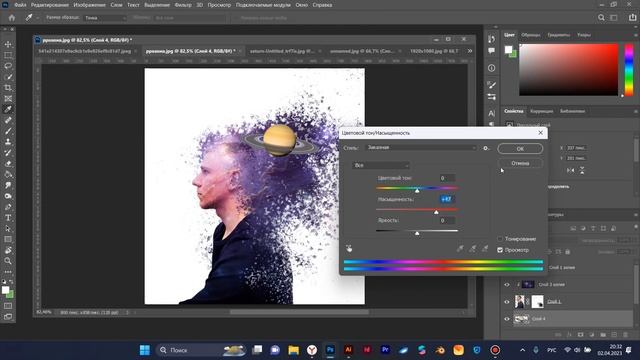This screenshot has height=360, width=640.
Task: Click the Слой 1 layer mask thumbnail
Action: coord(538,302)
